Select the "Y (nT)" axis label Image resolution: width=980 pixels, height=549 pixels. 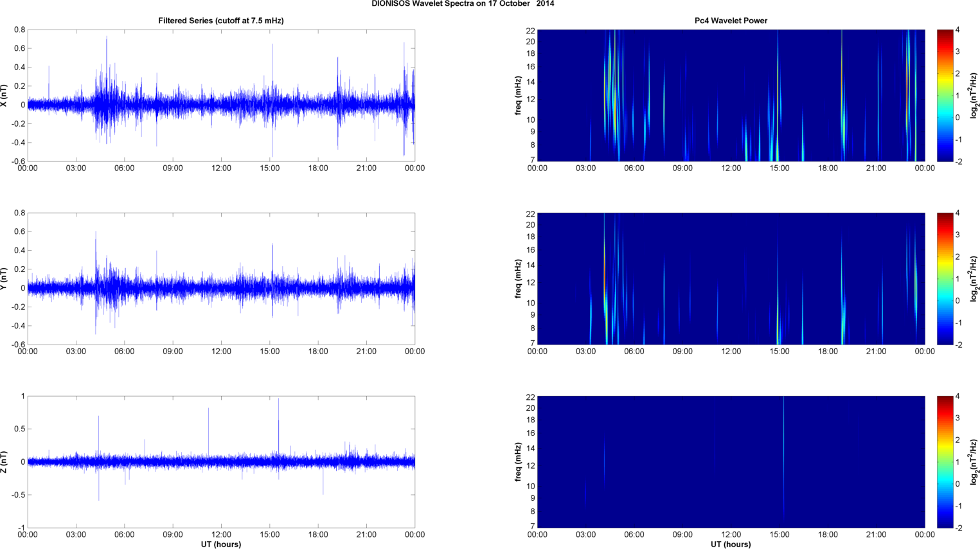click(4, 279)
